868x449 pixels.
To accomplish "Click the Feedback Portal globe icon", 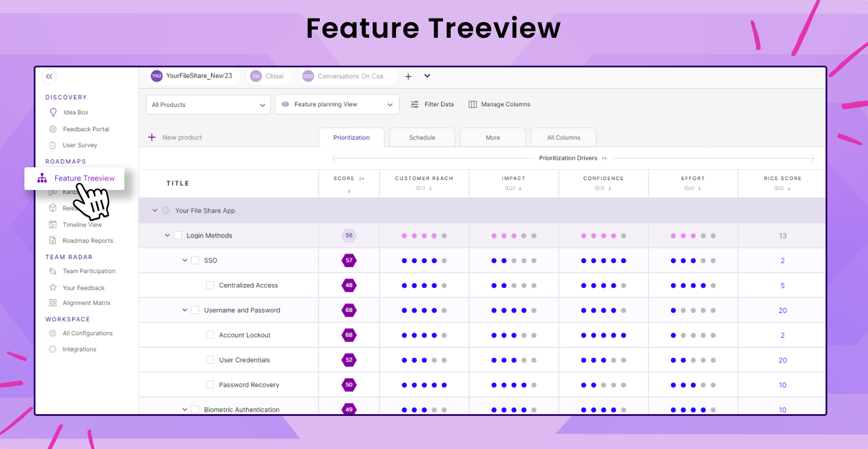I will click(x=53, y=129).
